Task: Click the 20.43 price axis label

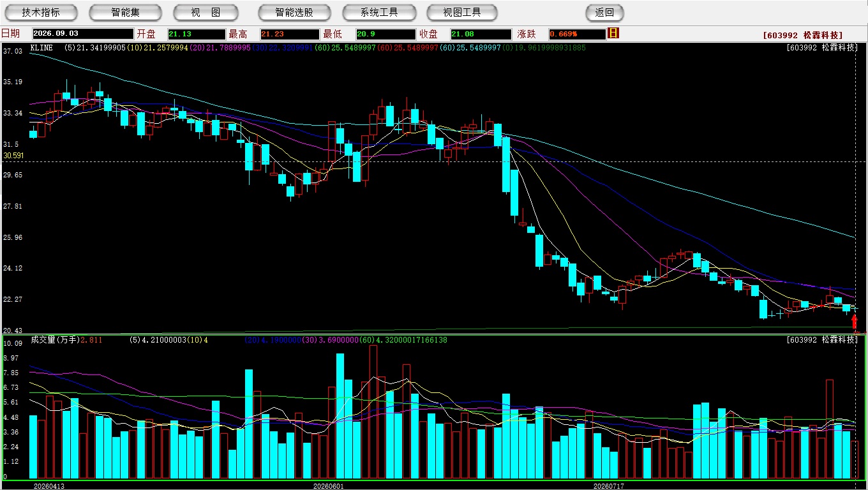Action: [13, 330]
